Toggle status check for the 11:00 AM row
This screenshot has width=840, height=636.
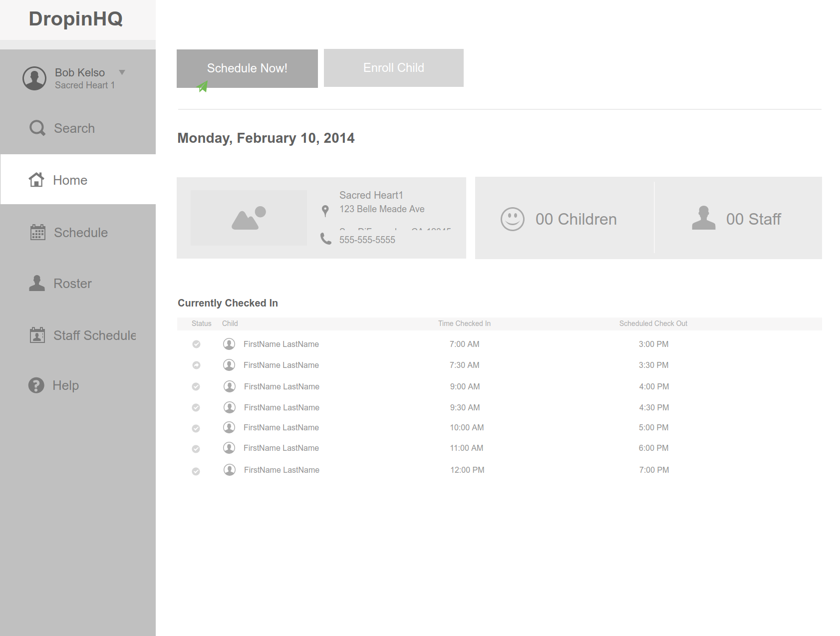pos(196,449)
